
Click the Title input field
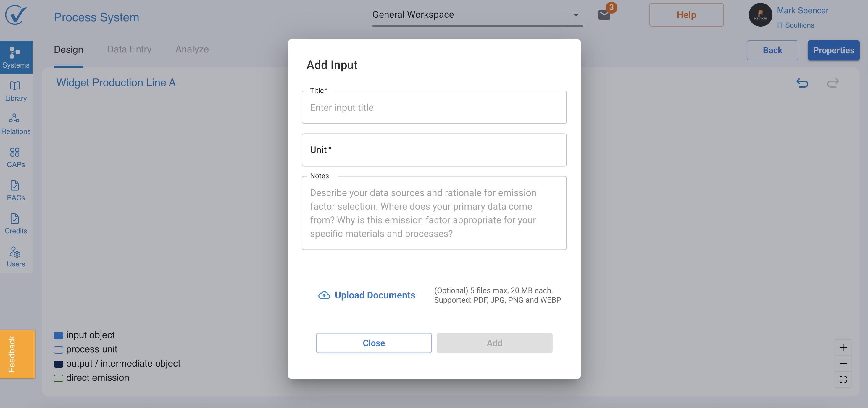434,107
